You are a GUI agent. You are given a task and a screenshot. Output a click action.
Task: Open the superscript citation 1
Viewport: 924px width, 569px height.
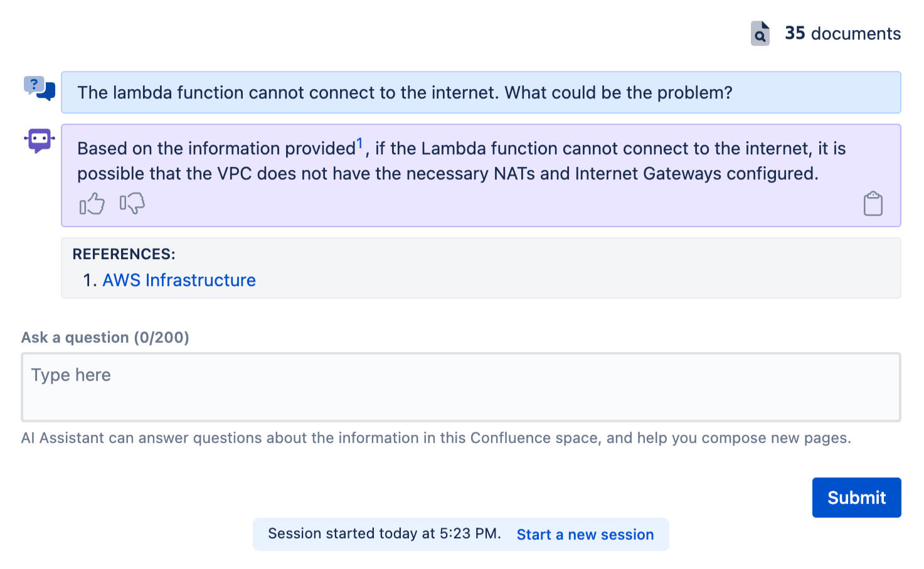[359, 144]
